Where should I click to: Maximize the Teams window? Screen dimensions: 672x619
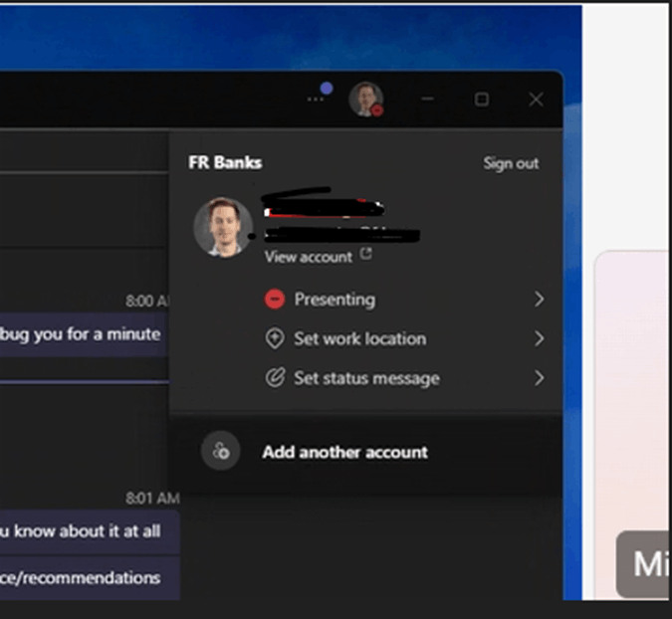pos(481,100)
